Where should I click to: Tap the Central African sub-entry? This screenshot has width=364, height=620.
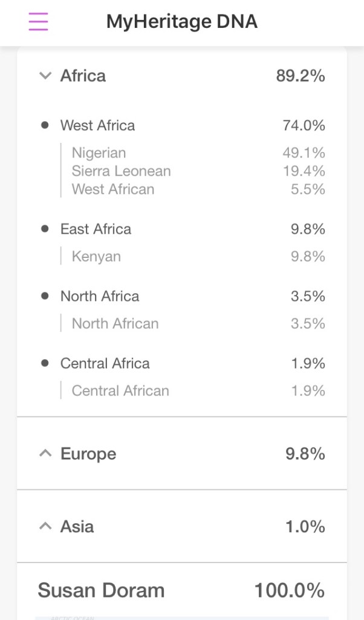tap(120, 391)
